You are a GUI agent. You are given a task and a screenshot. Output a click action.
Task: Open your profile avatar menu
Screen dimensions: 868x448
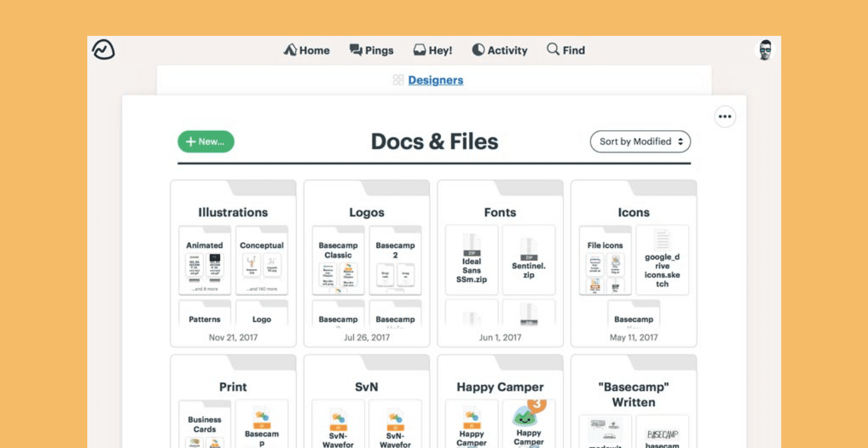coord(765,50)
